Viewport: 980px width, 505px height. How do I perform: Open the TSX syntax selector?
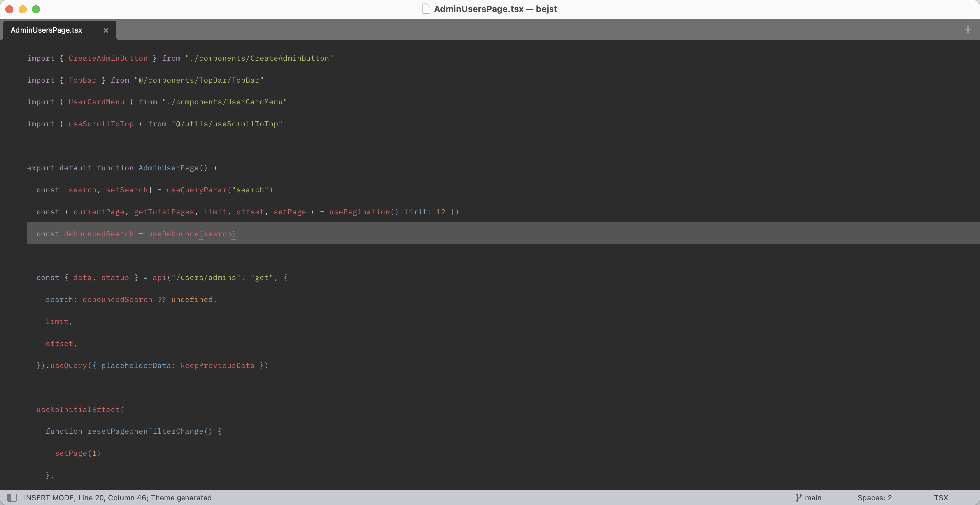(941, 497)
